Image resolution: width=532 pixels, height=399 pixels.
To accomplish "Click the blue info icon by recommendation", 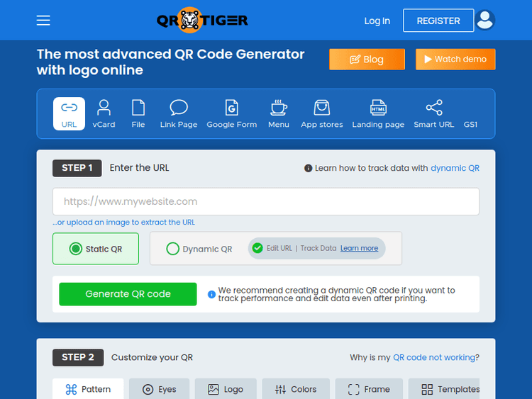I will pos(211,294).
